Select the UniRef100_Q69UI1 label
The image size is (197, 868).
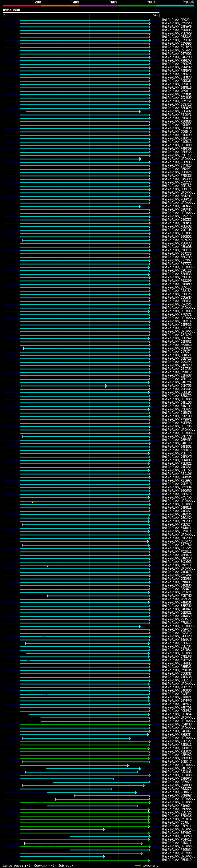point(177,84)
